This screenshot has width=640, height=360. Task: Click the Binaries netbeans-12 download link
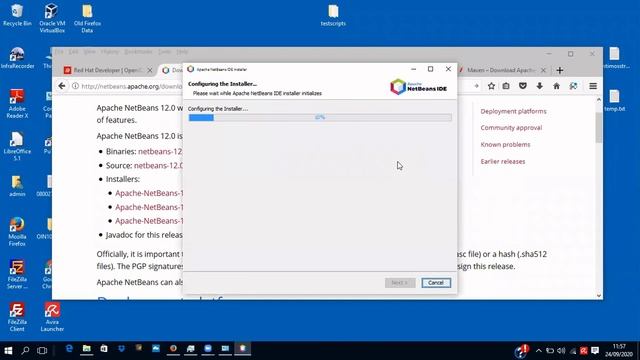[160, 151]
